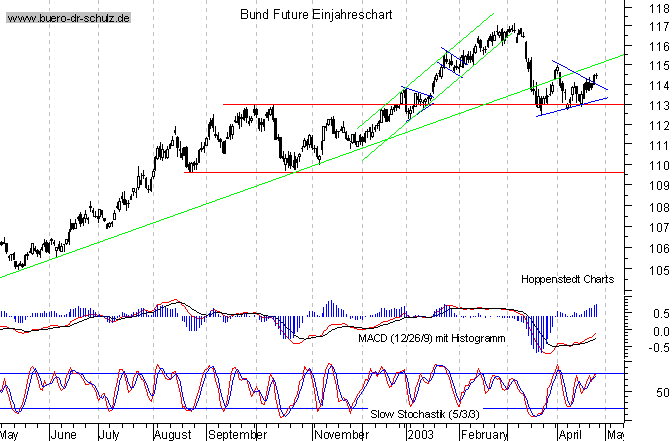Click the 110 price axis value

(659, 165)
